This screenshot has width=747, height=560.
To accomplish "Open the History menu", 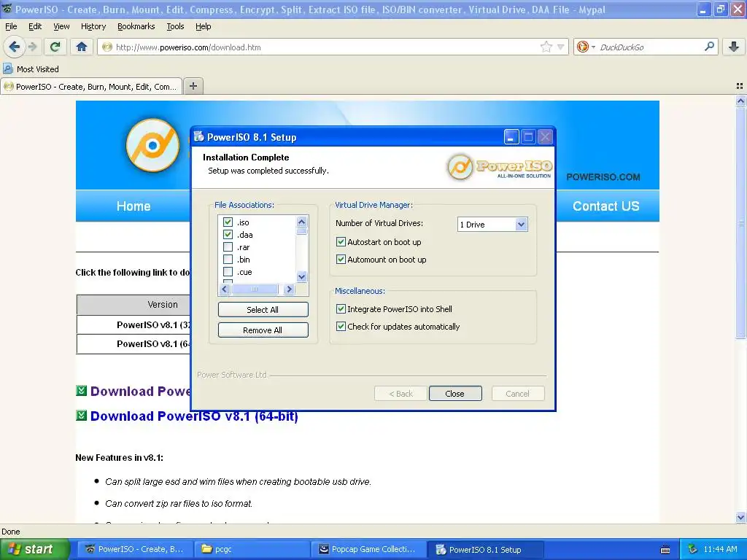I will tap(93, 26).
